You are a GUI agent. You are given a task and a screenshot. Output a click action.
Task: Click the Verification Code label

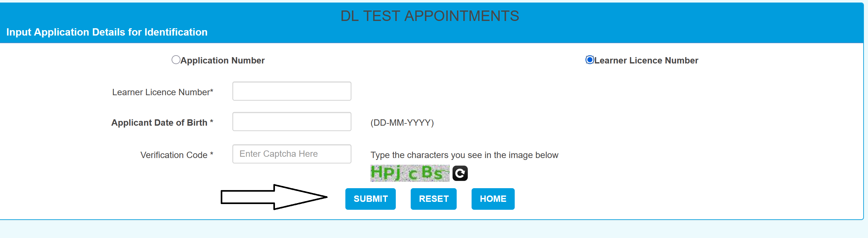[x=177, y=155]
